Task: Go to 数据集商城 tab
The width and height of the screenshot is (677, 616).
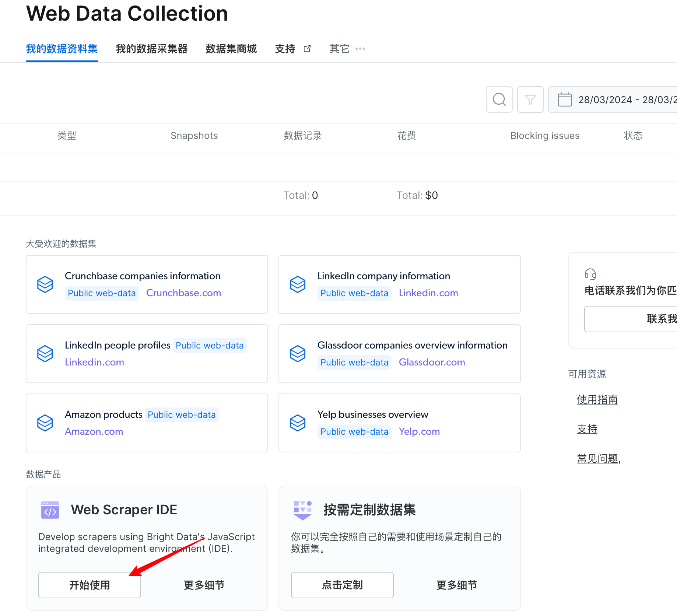Action: pyautogui.click(x=231, y=49)
